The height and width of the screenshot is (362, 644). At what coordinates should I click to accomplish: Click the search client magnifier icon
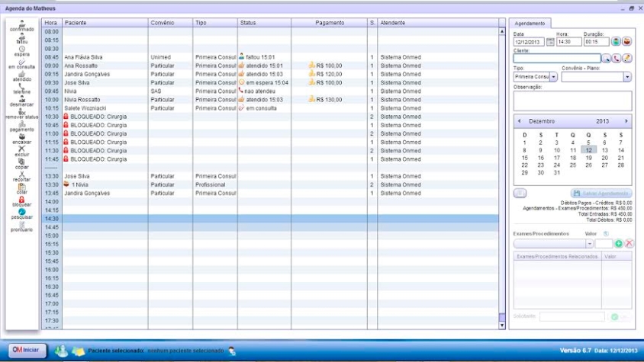[x=606, y=59]
